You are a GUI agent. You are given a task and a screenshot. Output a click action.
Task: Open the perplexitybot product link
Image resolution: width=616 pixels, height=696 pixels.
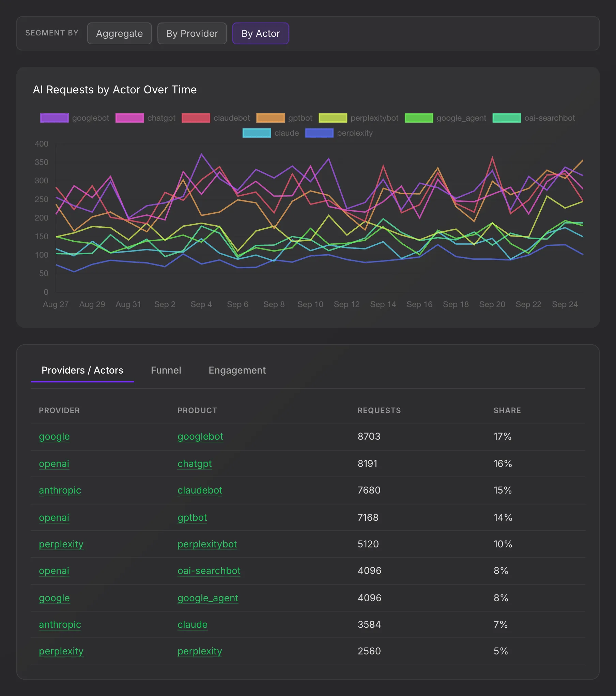(207, 544)
